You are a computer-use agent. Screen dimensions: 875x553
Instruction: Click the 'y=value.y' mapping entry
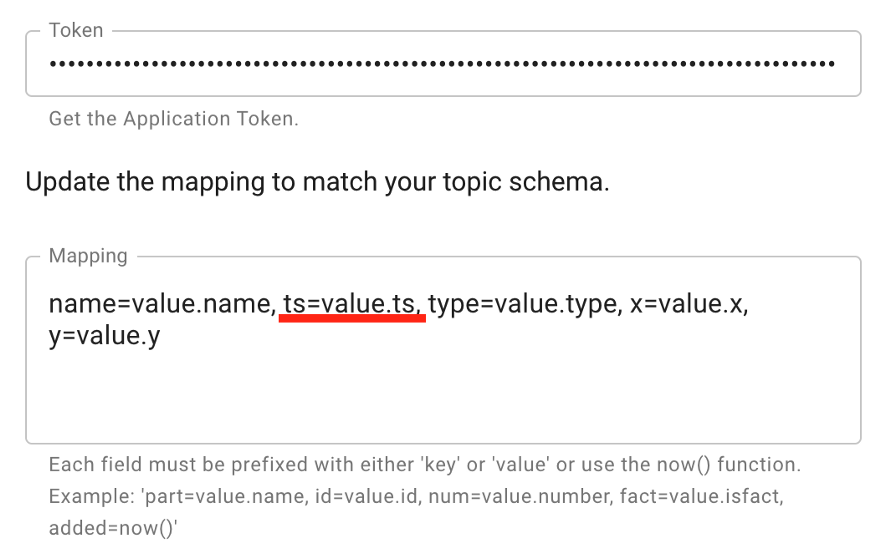coord(104,337)
